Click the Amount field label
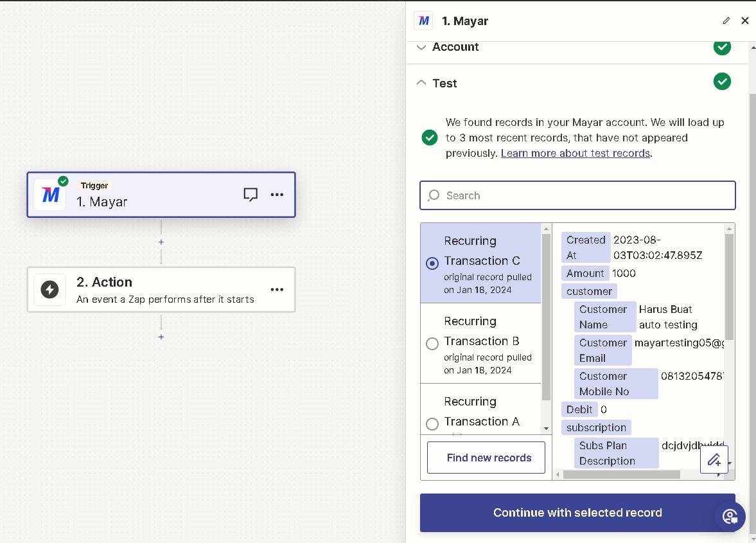Screen dimensions: 756x543 [585, 274]
